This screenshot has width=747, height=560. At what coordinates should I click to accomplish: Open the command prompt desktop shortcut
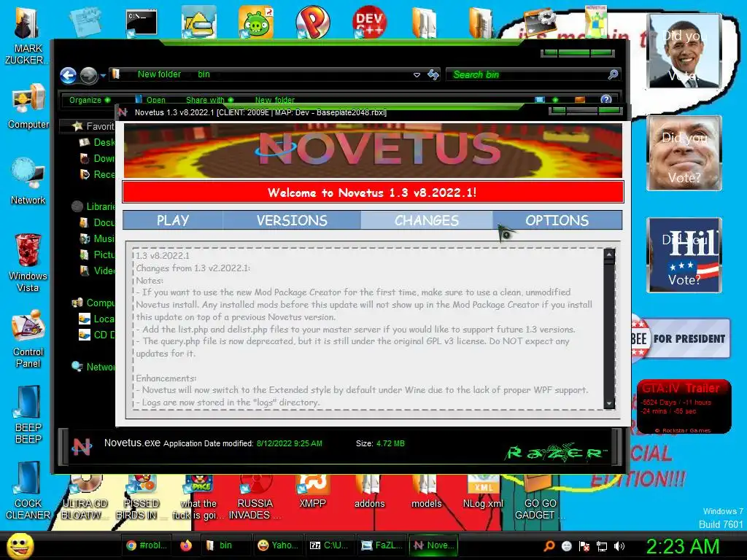tap(142, 23)
